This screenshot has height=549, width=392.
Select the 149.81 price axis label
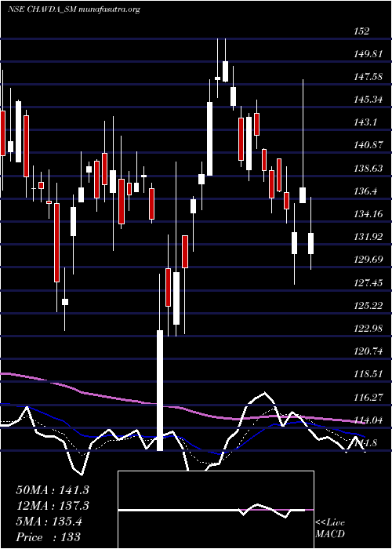tap(368, 54)
